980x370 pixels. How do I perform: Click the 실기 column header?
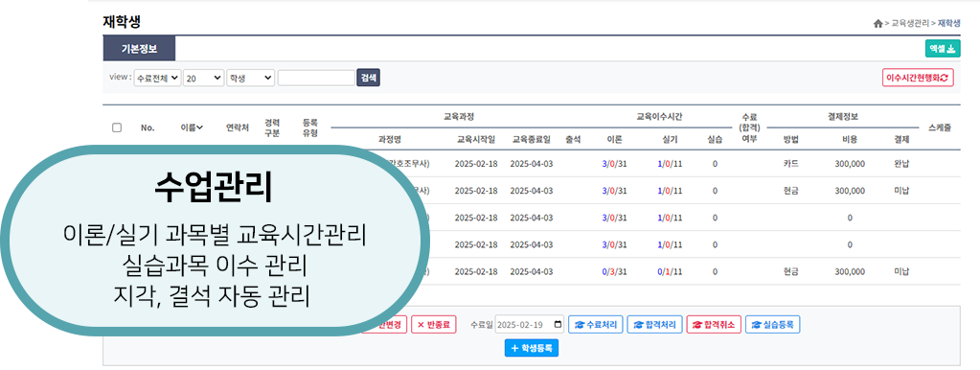[x=670, y=139]
